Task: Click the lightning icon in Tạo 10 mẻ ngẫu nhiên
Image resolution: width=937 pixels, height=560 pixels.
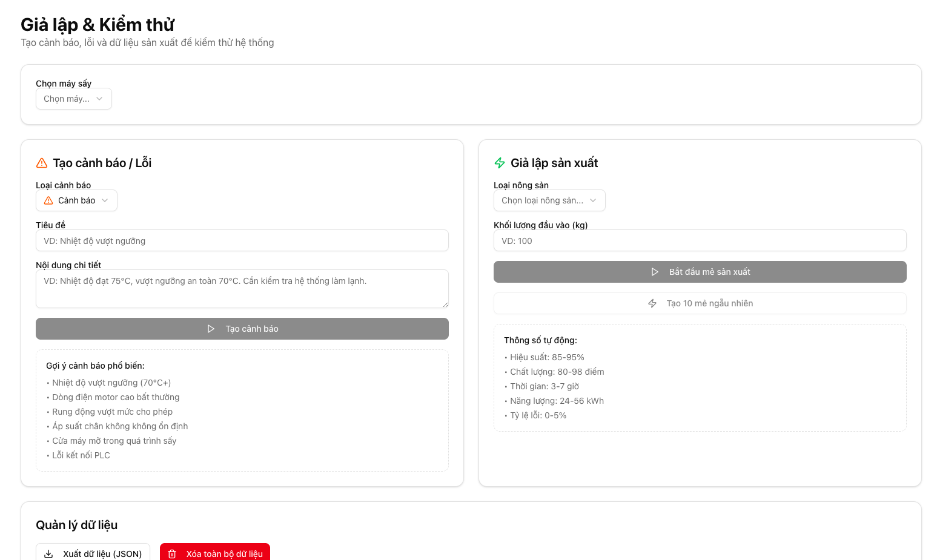Action: 652,303
